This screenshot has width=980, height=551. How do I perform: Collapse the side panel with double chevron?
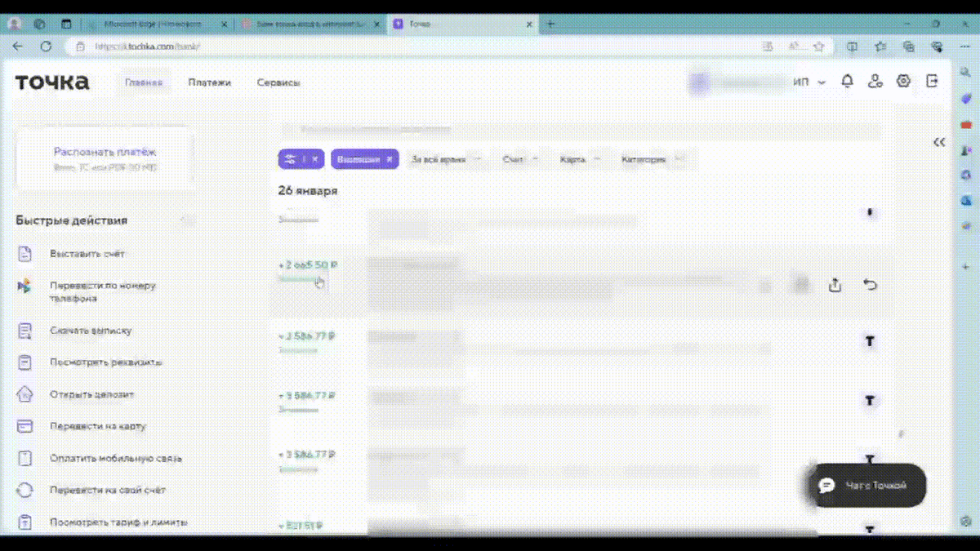(x=939, y=142)
